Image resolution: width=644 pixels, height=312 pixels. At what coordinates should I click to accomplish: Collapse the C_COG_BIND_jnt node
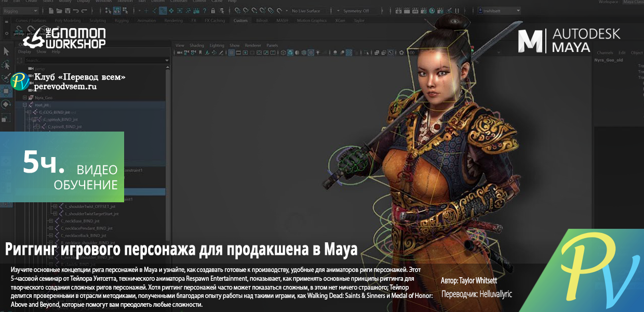(x=28, y=112)
